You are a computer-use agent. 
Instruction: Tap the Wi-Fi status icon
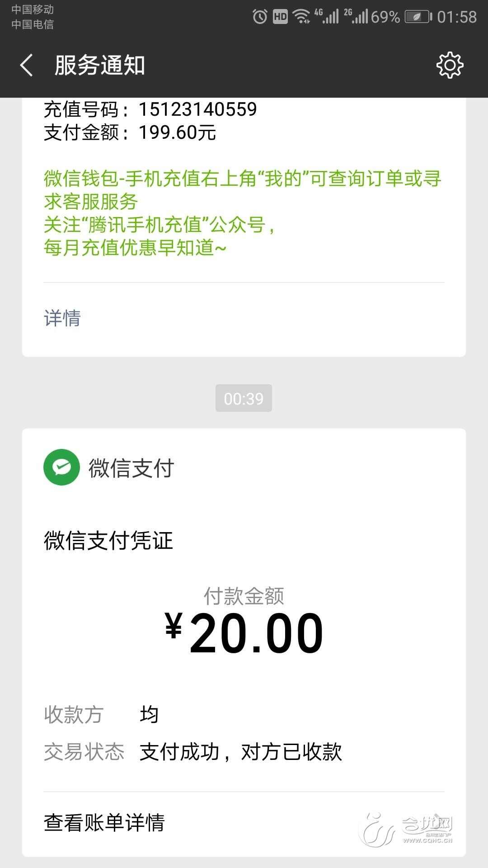(x=301, y=17)
